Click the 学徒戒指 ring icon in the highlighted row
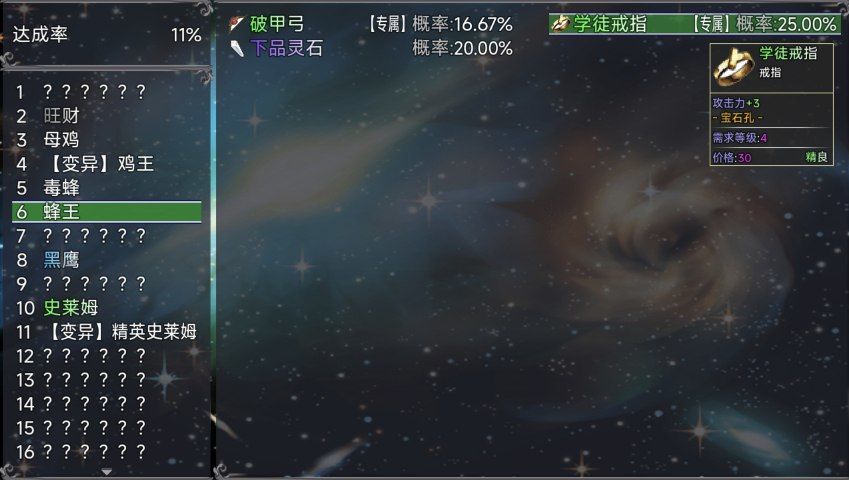Screen dimensions: 849x480 coord(560,24)
